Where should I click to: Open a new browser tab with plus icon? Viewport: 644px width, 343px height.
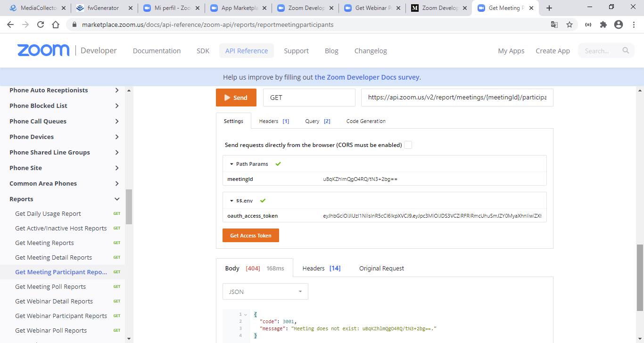[549, 8]
